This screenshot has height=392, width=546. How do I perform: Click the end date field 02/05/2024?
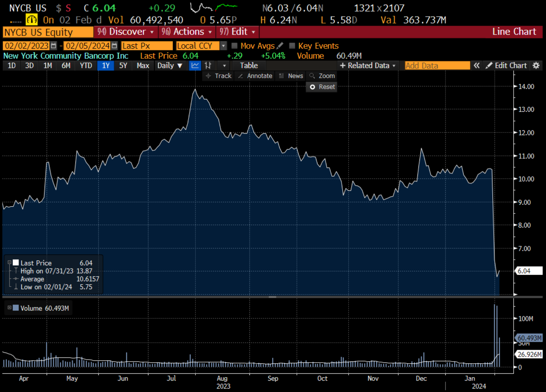(x=87, y=46)
